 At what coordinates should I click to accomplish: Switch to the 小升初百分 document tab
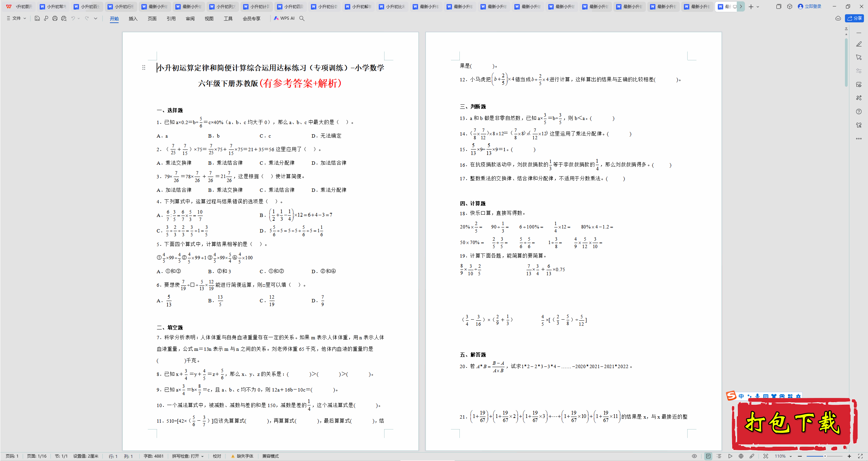(x=87, y=6)
